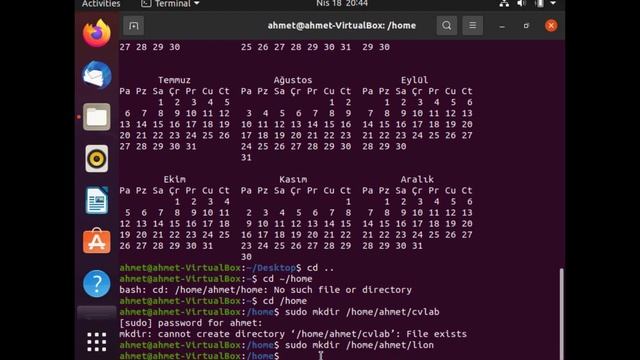Click the 'Aralık' month heading
This screenshot has width=640, height=360.
[x=417, y=179]
